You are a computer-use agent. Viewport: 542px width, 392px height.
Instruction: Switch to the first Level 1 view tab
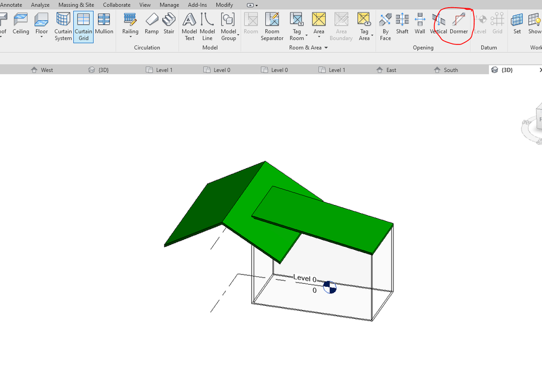pyautogui.click(x=159, y=70)
